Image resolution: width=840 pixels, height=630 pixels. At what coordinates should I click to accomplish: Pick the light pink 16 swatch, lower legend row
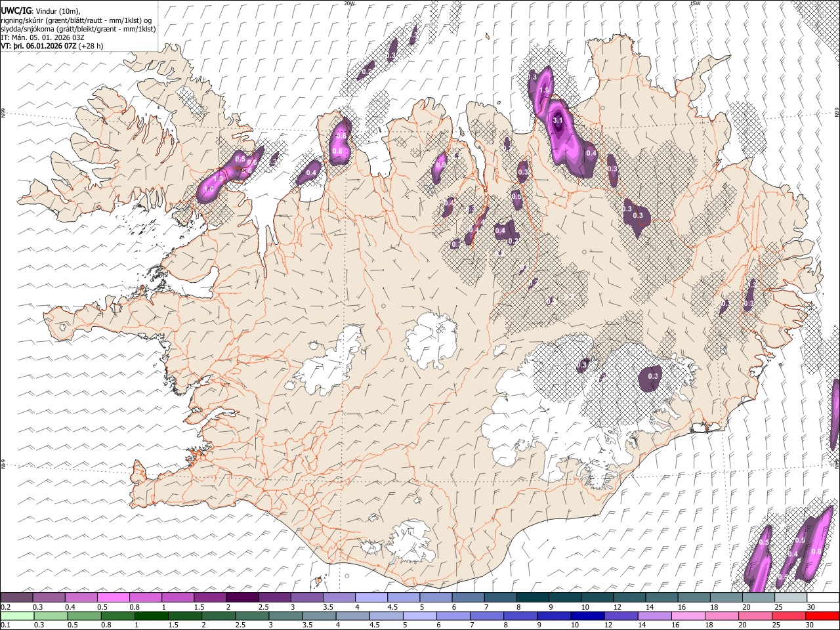click(x=688, y=616)
